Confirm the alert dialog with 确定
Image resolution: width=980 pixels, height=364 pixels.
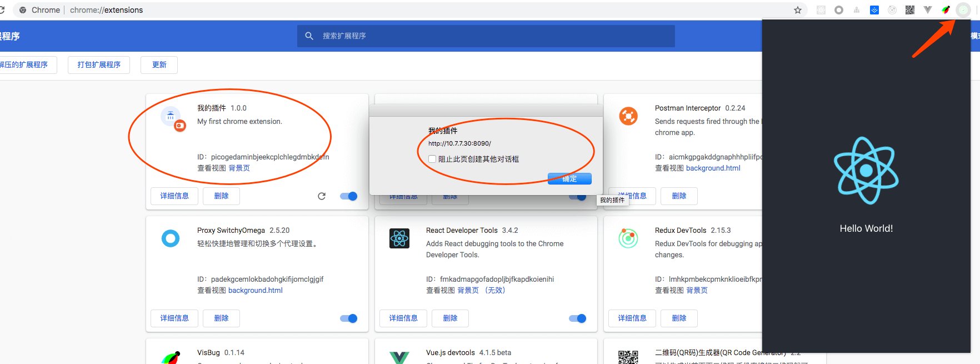tap(569, 178)
